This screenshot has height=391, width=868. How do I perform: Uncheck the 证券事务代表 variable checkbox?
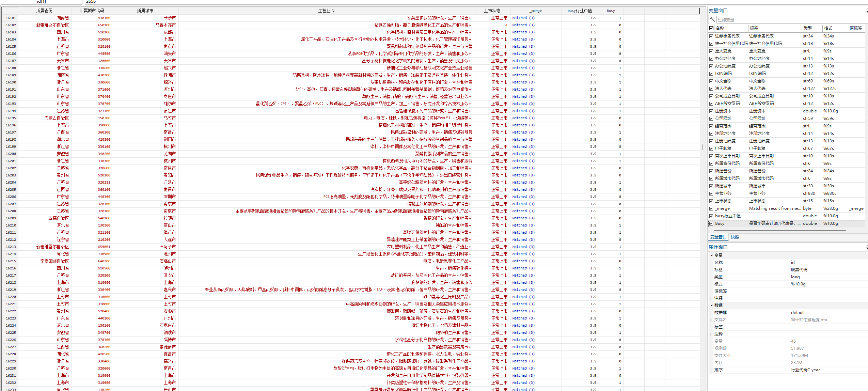[x=711, y=36]
